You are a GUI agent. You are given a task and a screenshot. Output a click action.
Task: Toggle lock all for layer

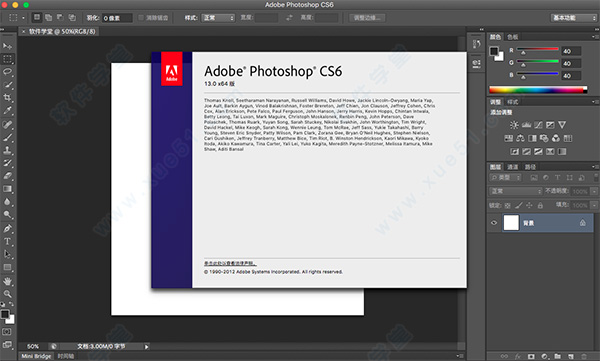[x=540, y=206]
